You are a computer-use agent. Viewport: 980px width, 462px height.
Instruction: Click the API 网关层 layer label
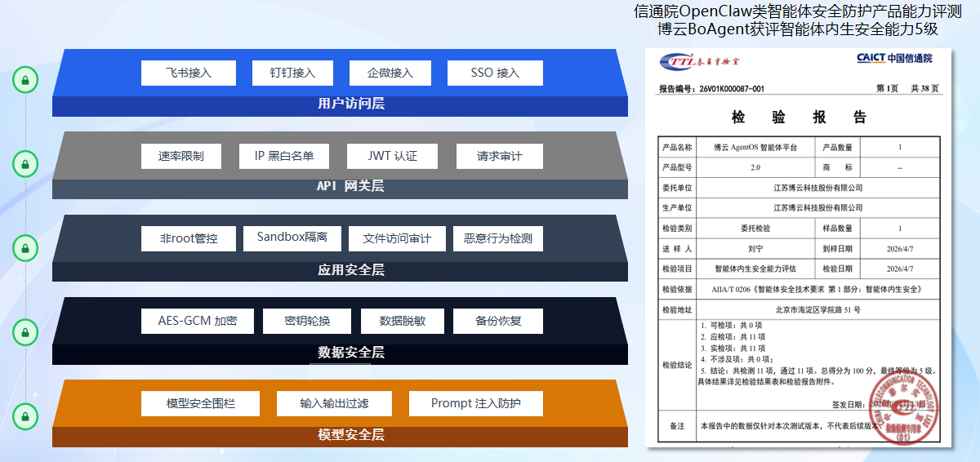click(350, 186)
